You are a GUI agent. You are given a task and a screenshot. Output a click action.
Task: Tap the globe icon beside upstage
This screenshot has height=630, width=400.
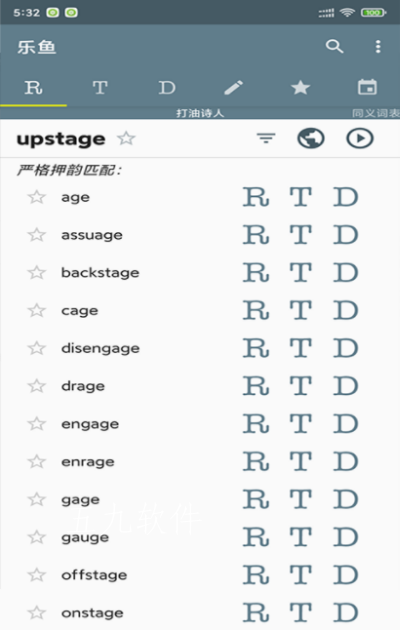(311, 139)
